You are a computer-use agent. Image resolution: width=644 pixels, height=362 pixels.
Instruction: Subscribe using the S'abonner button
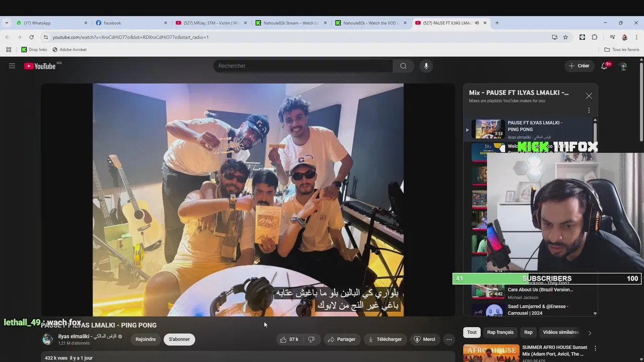pyautogui.click(x=179, y=339)
